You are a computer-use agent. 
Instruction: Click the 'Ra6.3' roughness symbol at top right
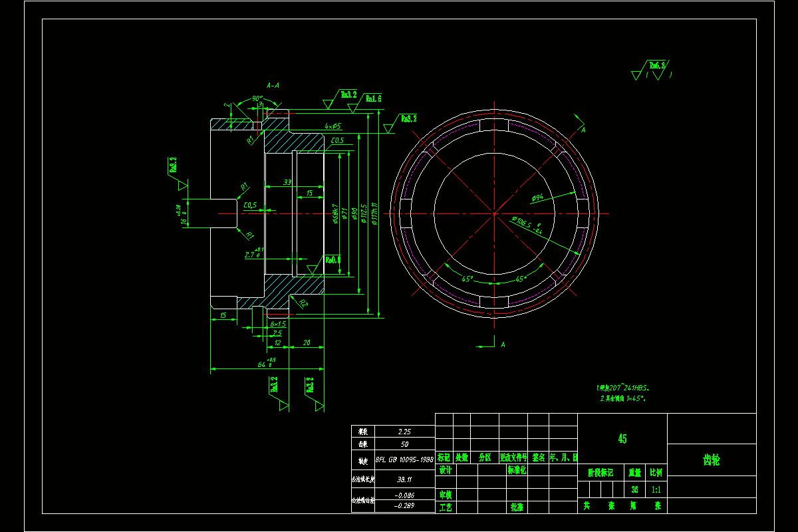tap(658, 66)
